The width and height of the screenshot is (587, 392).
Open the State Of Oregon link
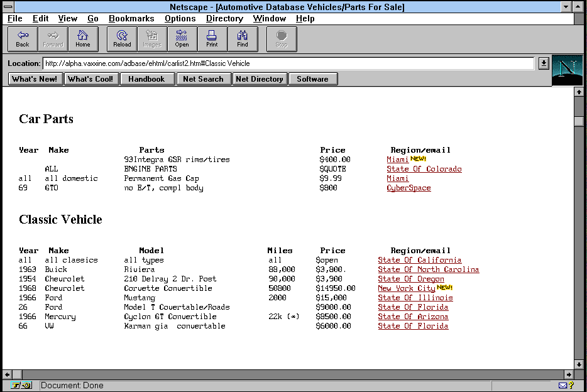click(x=411, y=279)
